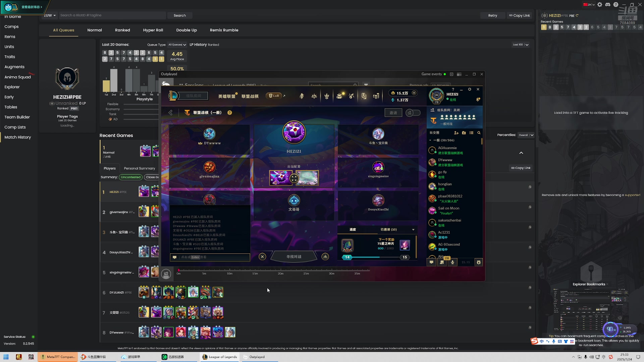Collapse the expanded match with the up chevron
Screen dimensions: 644x362
click(521, 153)
